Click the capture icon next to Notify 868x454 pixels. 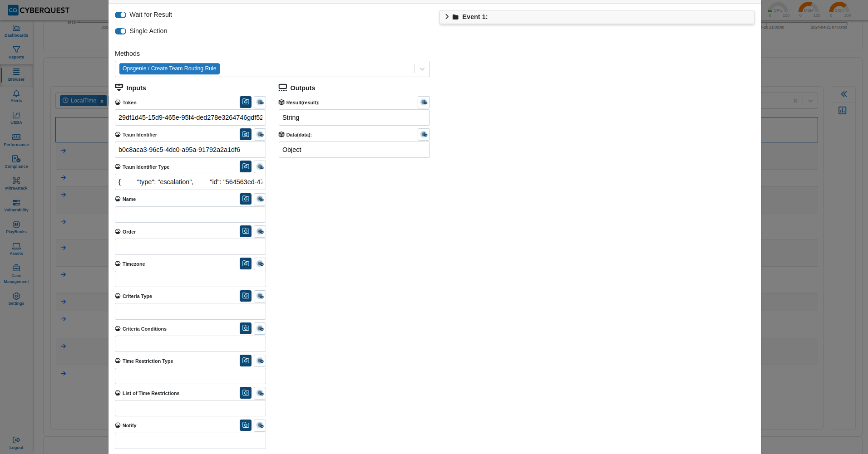point(246,425)
